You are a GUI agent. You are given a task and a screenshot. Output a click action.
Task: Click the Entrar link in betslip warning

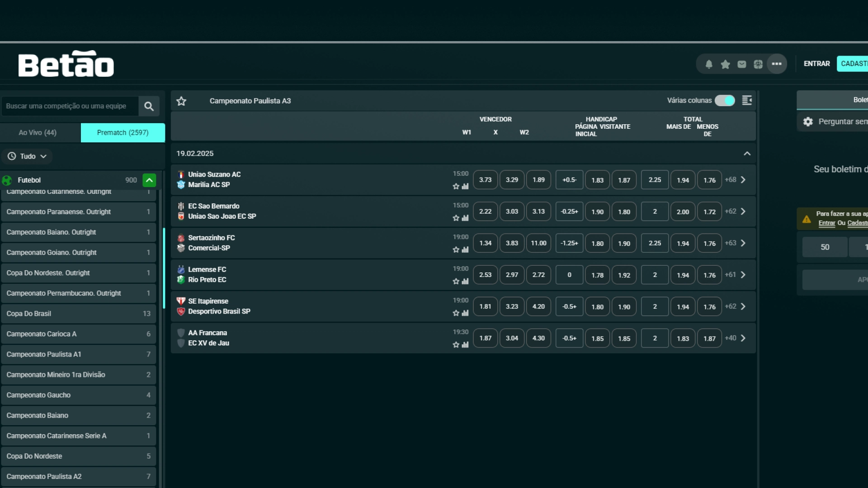[826, 223]
